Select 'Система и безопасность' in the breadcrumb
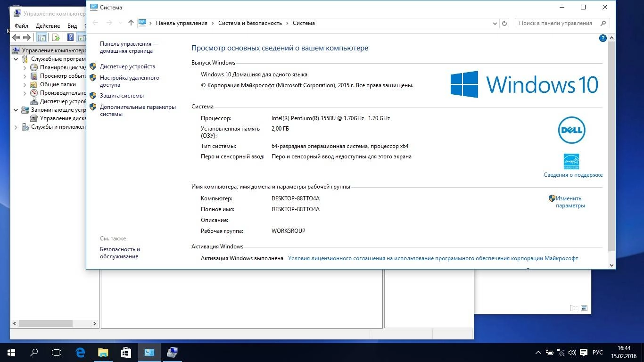The height and width of the screenshot is (362, 644). tap(250, 23)
